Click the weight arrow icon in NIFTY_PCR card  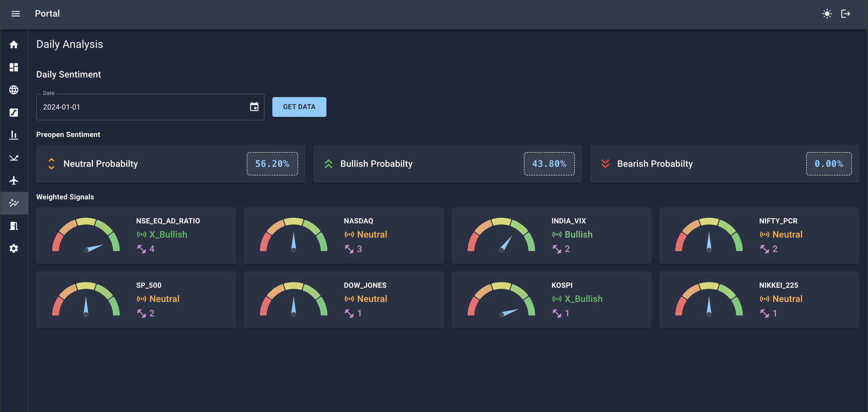[764, 249]
